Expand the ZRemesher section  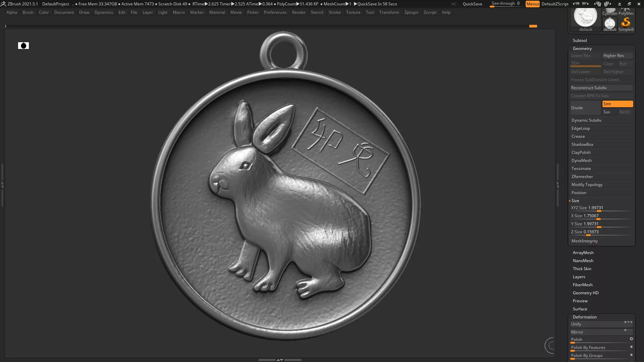point(582,177)
